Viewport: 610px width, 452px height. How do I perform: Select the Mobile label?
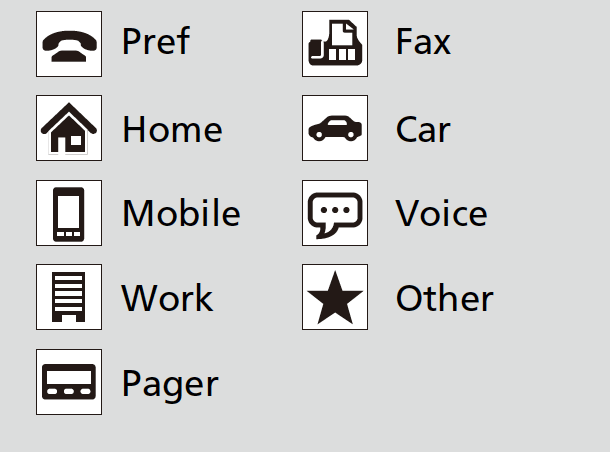tap(181, 213)
